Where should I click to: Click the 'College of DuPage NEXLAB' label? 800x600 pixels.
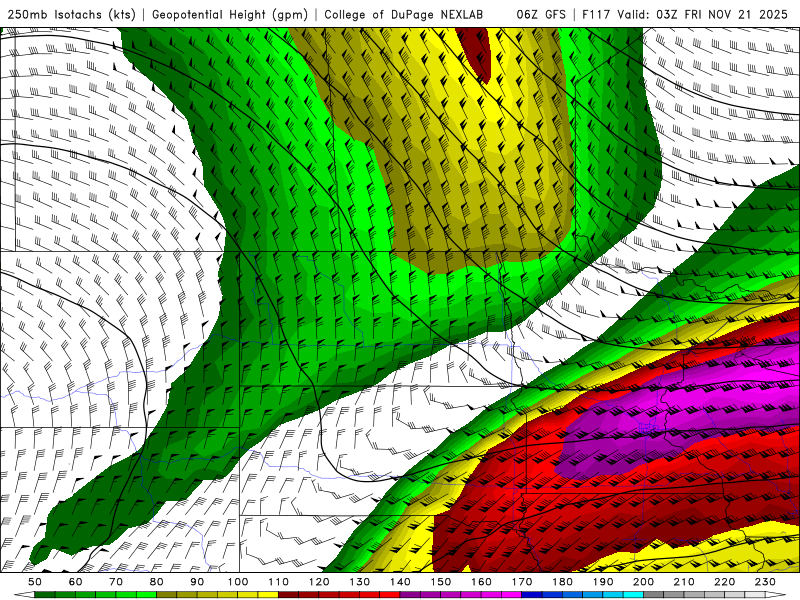404,15
